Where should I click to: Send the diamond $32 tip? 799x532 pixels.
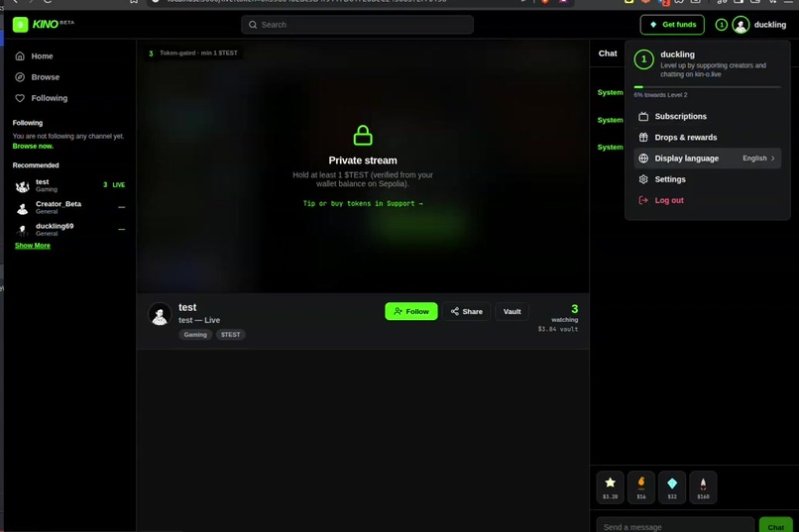coord(672,487)
